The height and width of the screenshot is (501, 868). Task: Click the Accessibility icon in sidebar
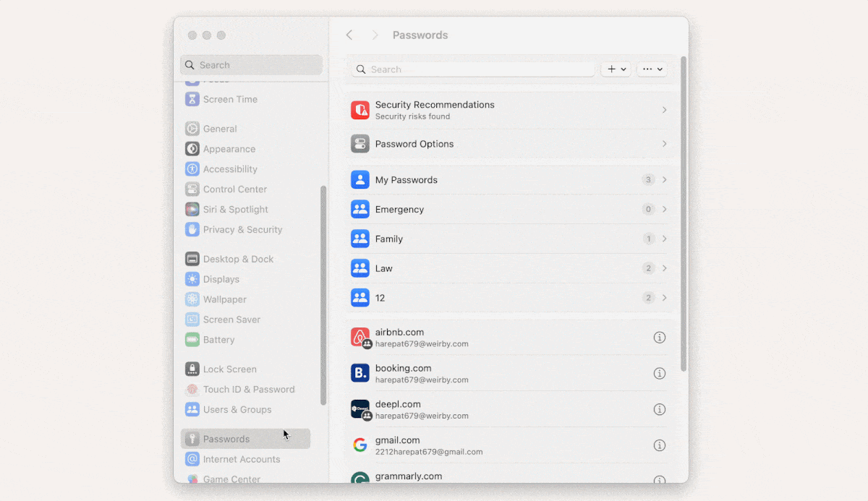tap(192, 169)
